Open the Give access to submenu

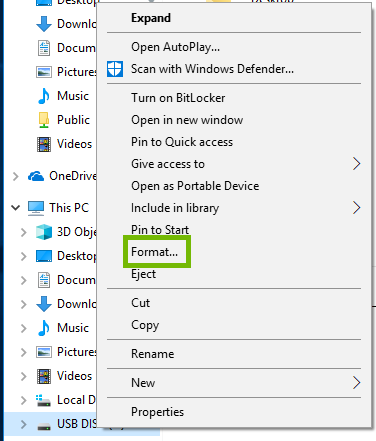click(234, 164)
